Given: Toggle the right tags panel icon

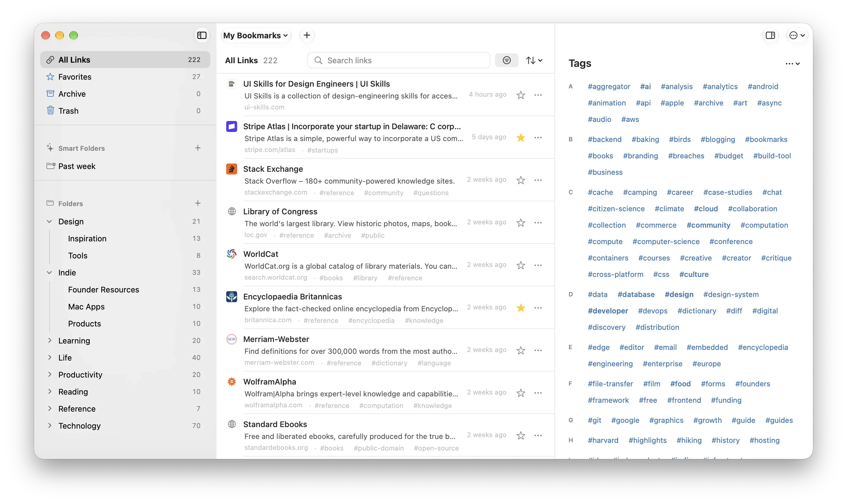Looking at the screenshot, I should 770,35.
